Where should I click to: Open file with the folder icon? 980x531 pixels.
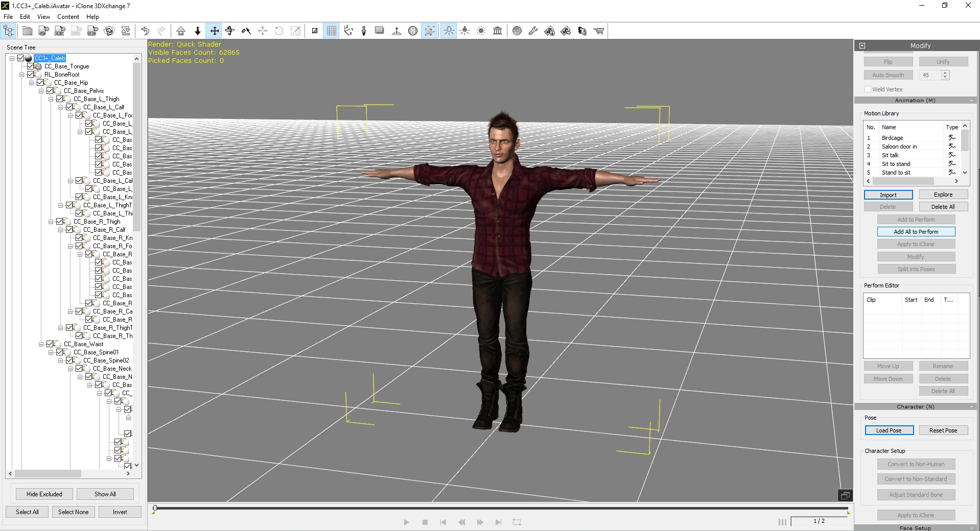click(28, 31)
